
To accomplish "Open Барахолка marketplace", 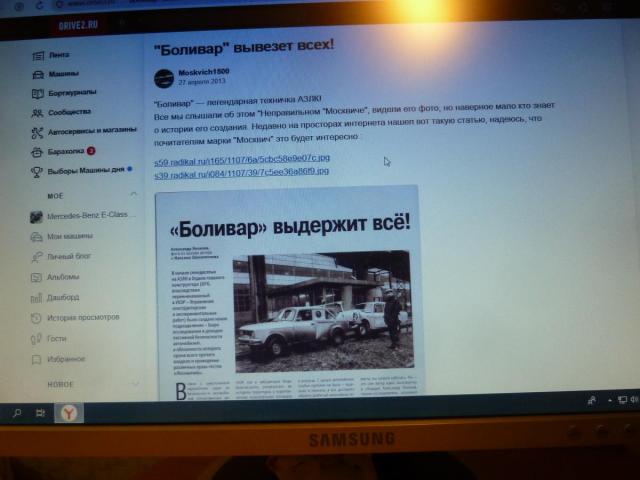I will [64, 151].
